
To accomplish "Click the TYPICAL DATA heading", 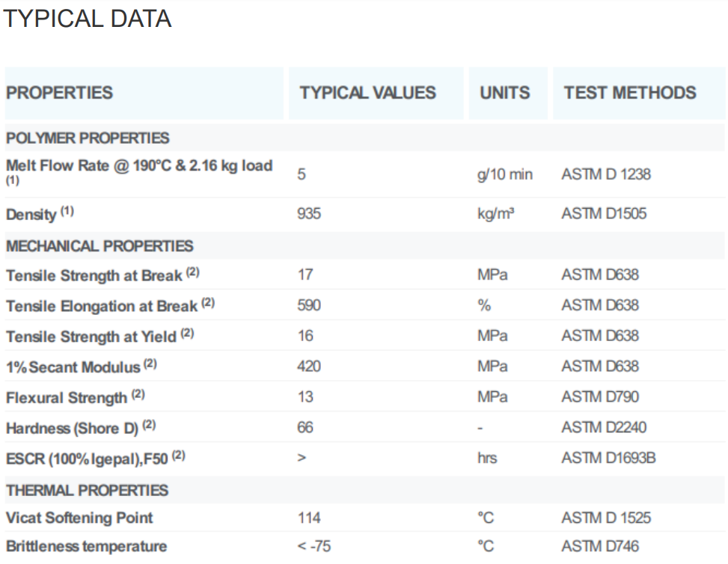I will point(88,19).
